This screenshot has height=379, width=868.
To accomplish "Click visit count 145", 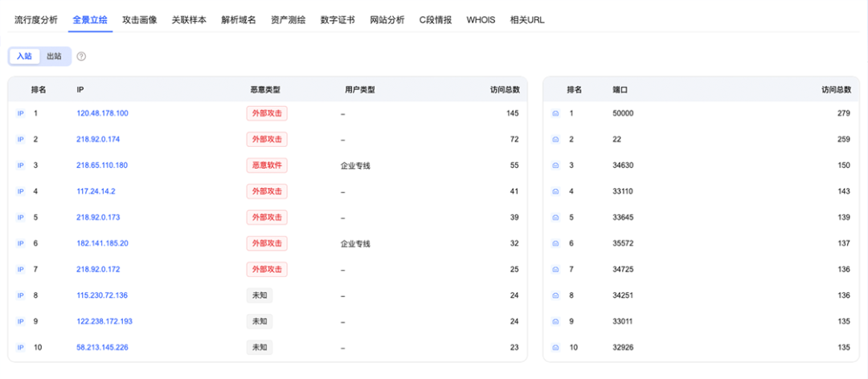I will (512, 113).
